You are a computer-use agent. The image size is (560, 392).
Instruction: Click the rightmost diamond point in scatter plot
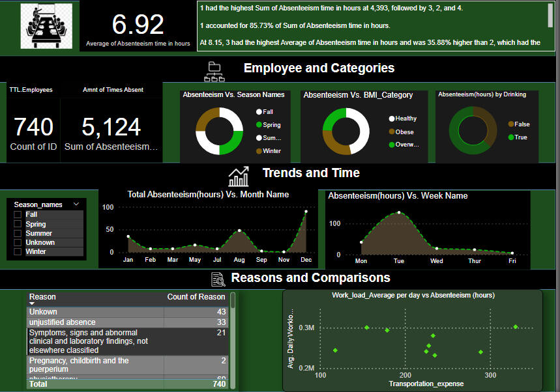pos(516,327)
